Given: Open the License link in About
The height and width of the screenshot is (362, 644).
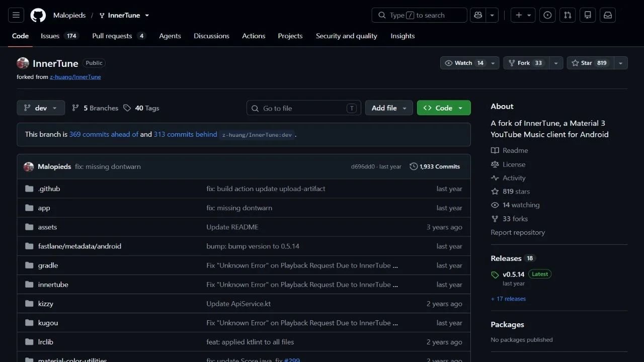Looking at the screenshot, I should 508,164.
